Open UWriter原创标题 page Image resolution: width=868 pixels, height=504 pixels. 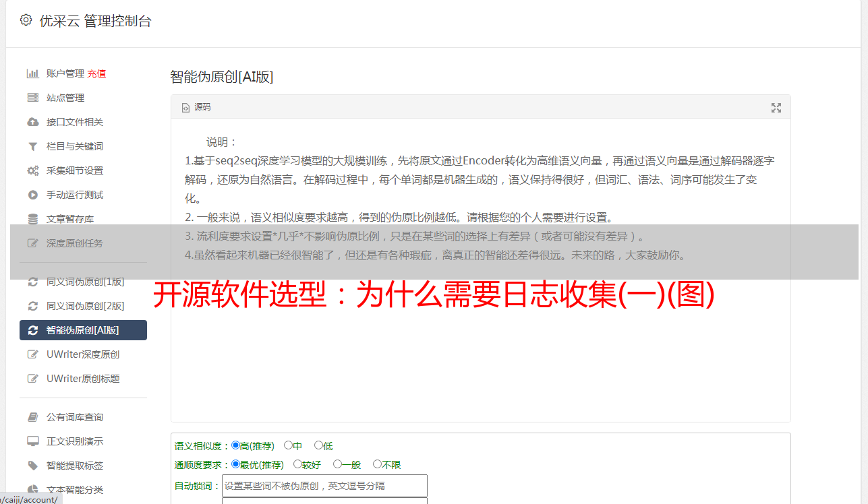click(x=83, y=379)
